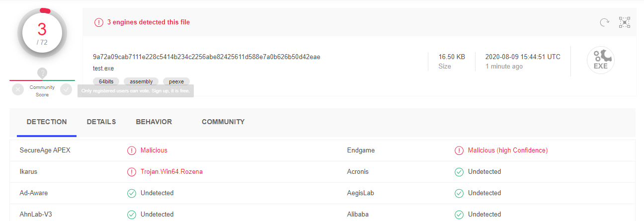Click the red alert icon beside engines detected
The image size is (644, 221).
[99, 22]
